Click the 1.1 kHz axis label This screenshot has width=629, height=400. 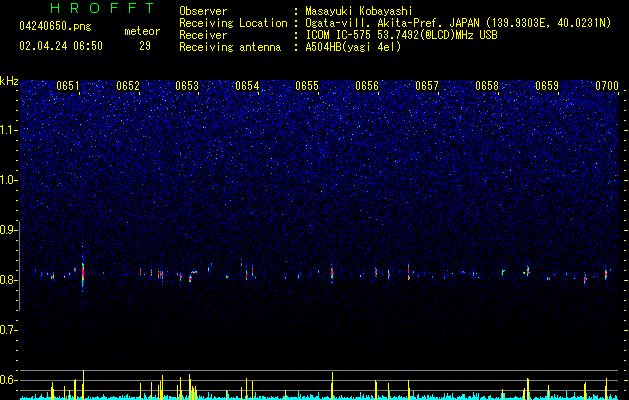pos(8,130)
